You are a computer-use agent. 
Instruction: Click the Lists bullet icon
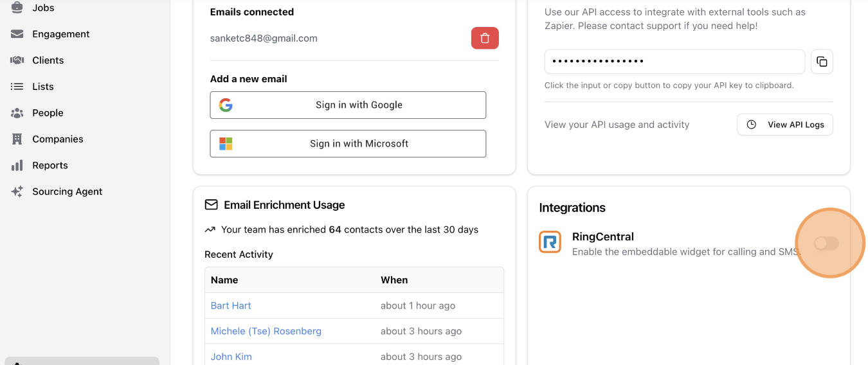(x=17, y=87)
